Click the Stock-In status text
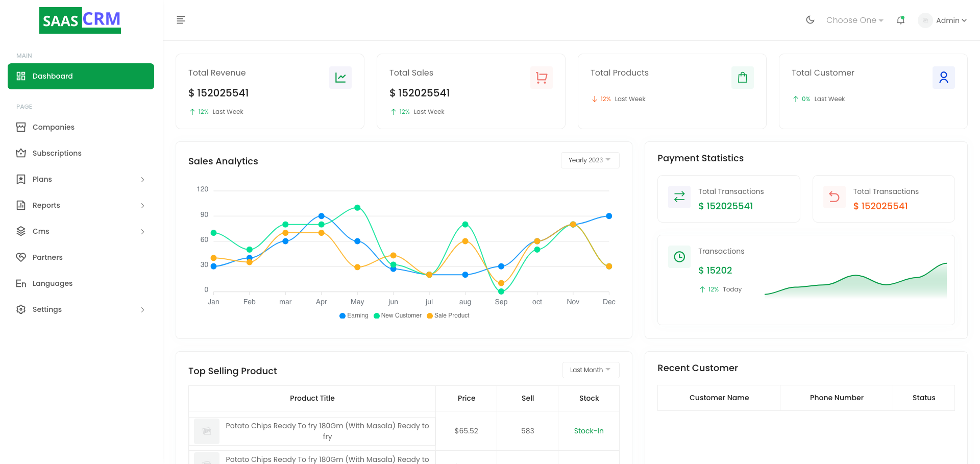Viewport: 980px width, 464px height. 589,431
